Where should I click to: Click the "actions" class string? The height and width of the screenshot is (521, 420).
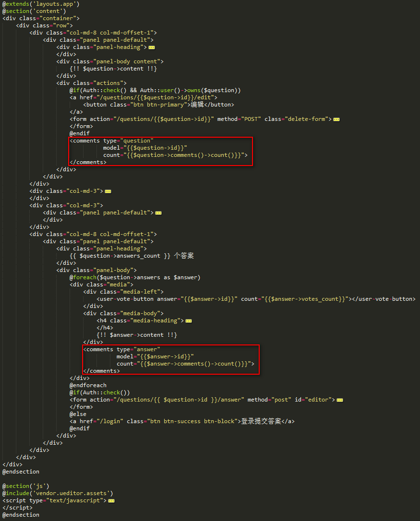point(108,83)
